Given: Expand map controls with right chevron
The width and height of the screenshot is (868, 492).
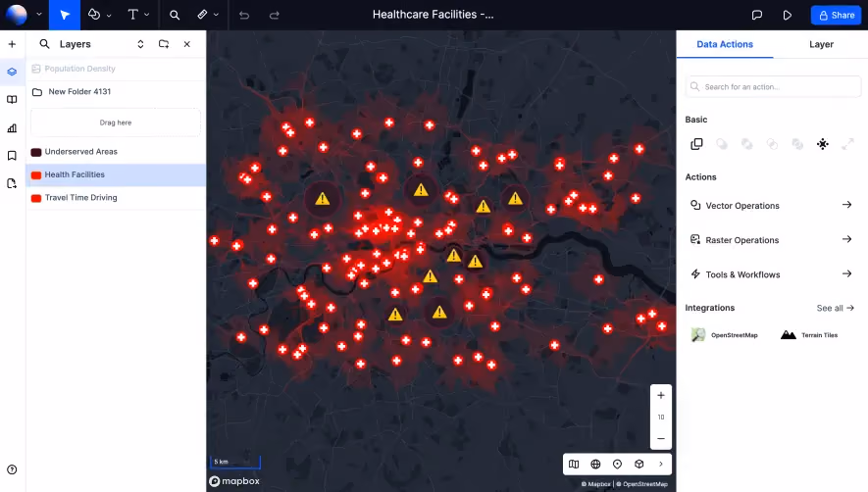Looking at the screenshot, I should (661, 465).
